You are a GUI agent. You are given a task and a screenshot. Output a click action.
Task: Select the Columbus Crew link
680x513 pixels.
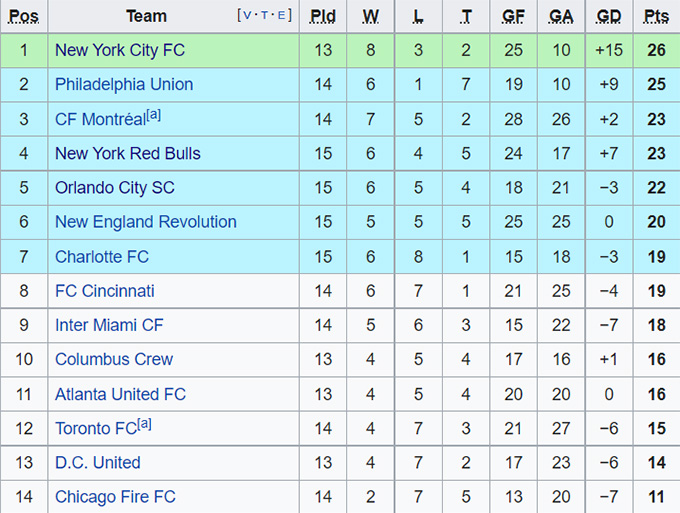pos(114,359)
